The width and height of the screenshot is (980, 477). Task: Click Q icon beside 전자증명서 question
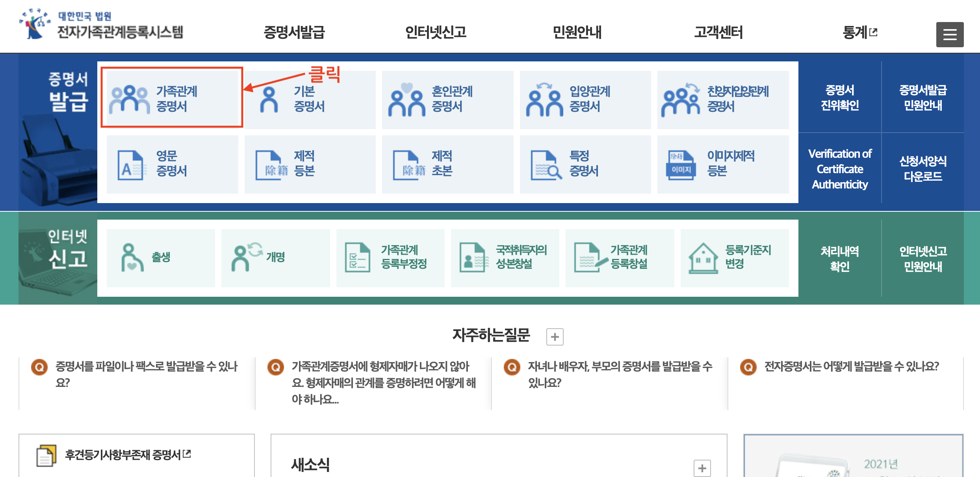pos(748,367)
